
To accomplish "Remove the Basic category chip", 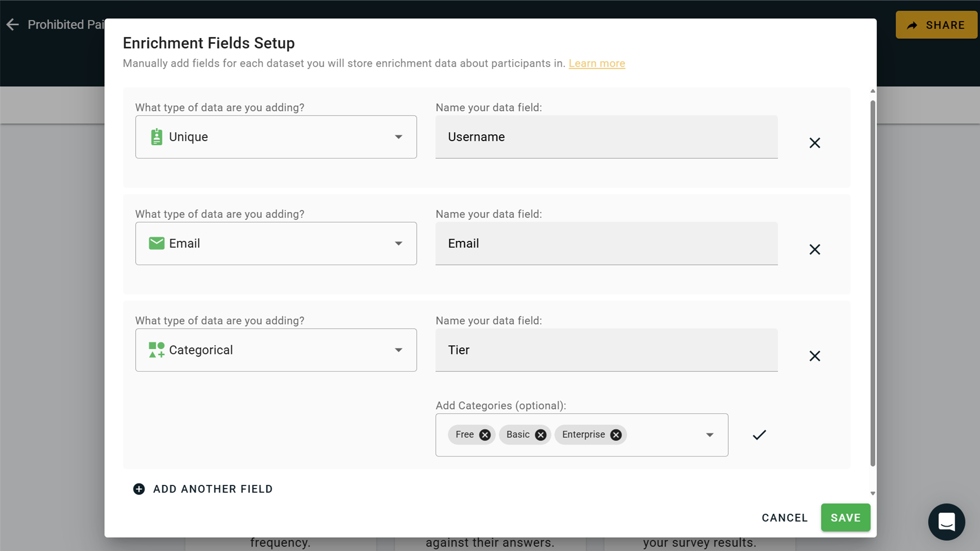I will tap(540, 435).
